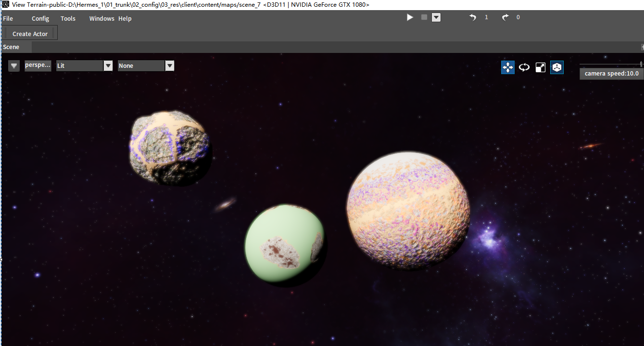Click the Stop square button
This screenshot has width=644, height=346.
(424, 17)
